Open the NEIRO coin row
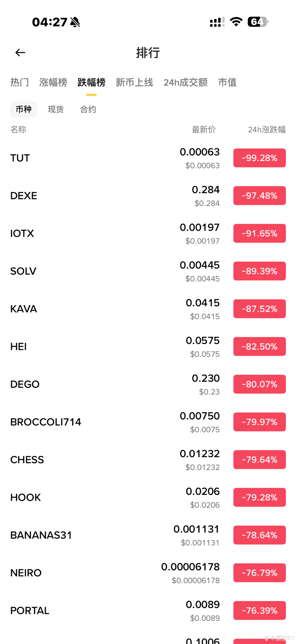The width and height of the screenshot is (296, 644). tap(26, 573)
